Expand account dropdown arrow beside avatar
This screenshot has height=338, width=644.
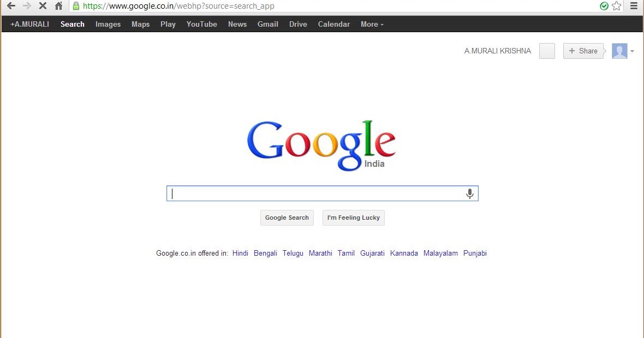point(632,51)
